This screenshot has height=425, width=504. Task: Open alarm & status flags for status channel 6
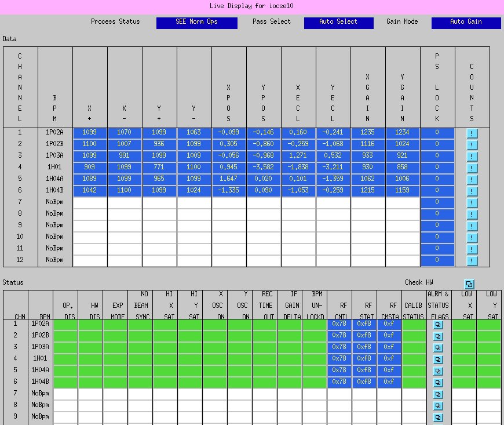click(x=438, y=383)
